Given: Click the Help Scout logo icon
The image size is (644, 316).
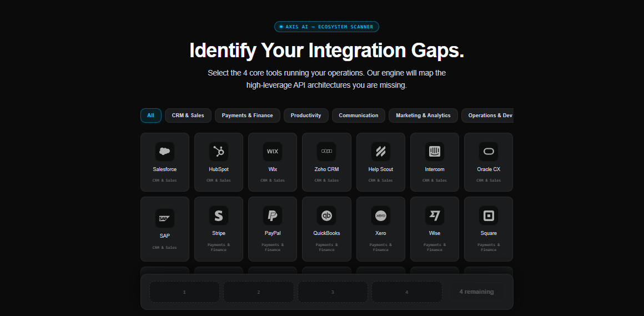Looking at the screenshot, I should click(381, 152).
